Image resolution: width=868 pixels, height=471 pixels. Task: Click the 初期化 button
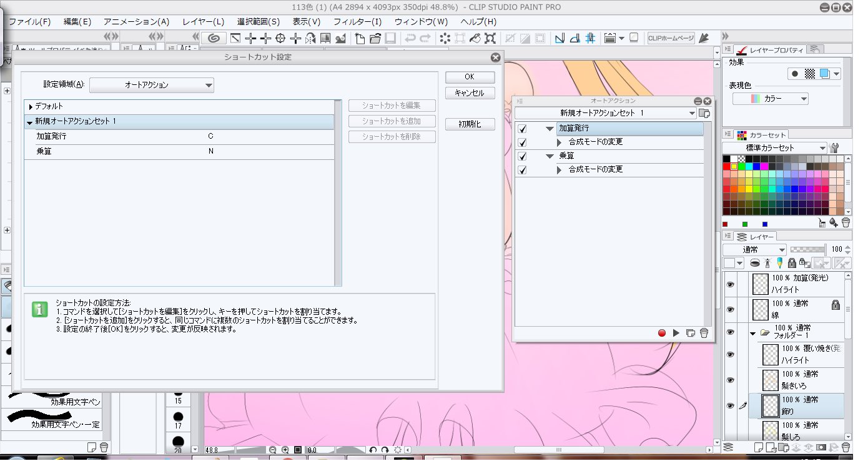click(470, 124)
